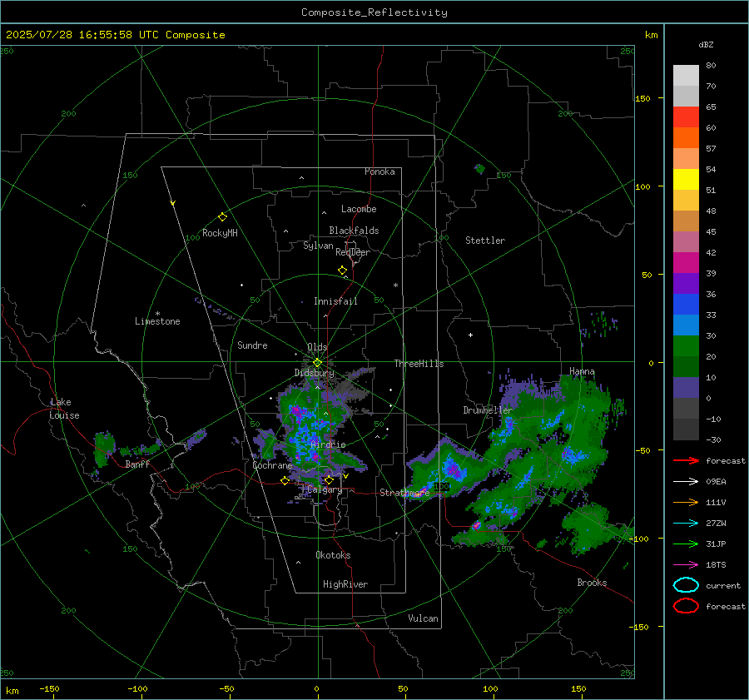Pick the bright green 20-30 dBZ swatch
This screenshot has height=700, width=749.
pyautogui.click(x=686, y=346)
